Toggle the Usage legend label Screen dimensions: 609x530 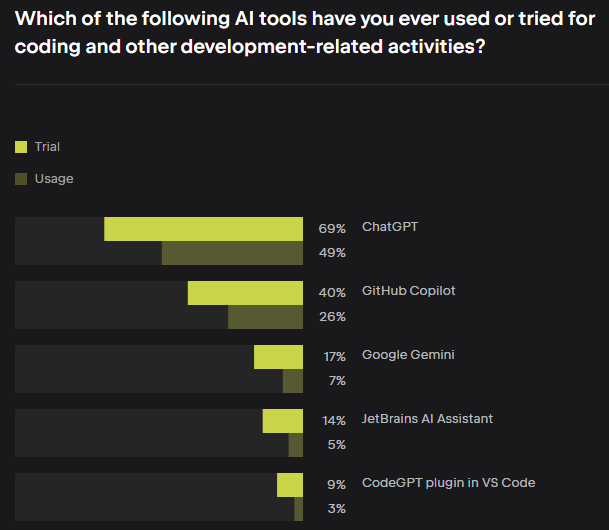point(54,179)
